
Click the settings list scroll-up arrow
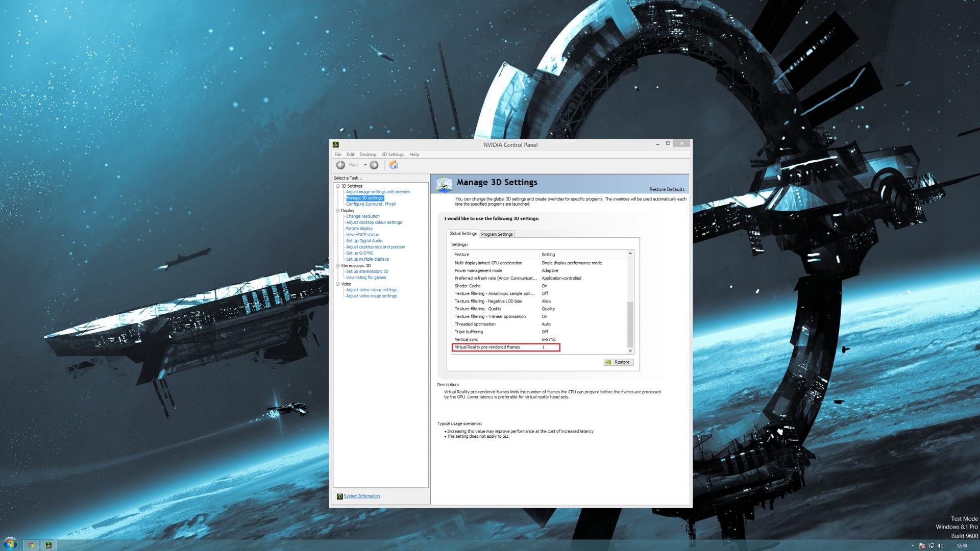(630, 254)
